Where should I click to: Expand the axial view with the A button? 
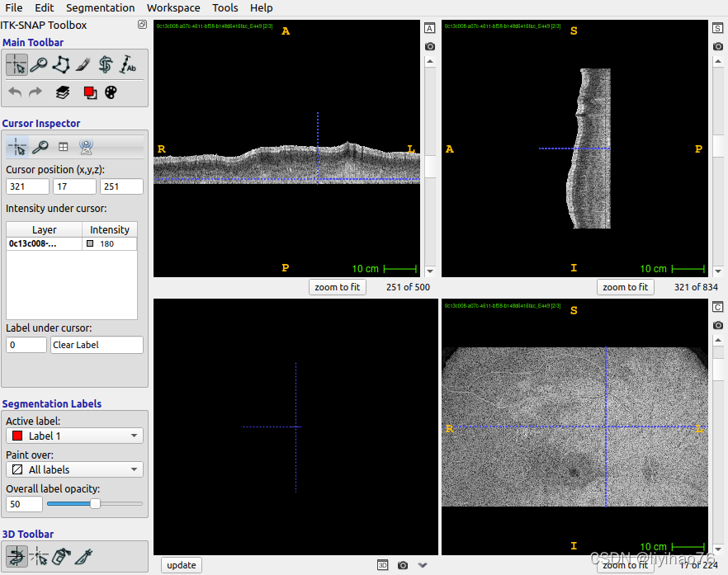tap(430, 28)
